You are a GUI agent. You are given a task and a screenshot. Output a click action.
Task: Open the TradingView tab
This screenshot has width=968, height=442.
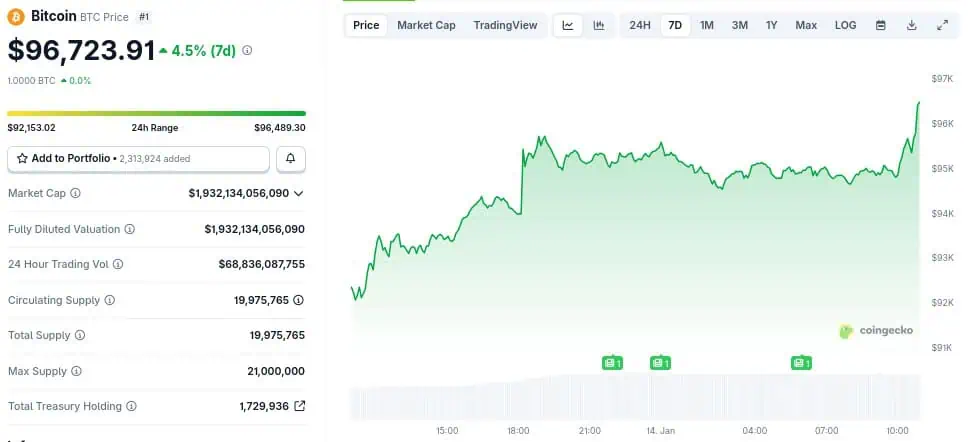click(x=505, y=25)
